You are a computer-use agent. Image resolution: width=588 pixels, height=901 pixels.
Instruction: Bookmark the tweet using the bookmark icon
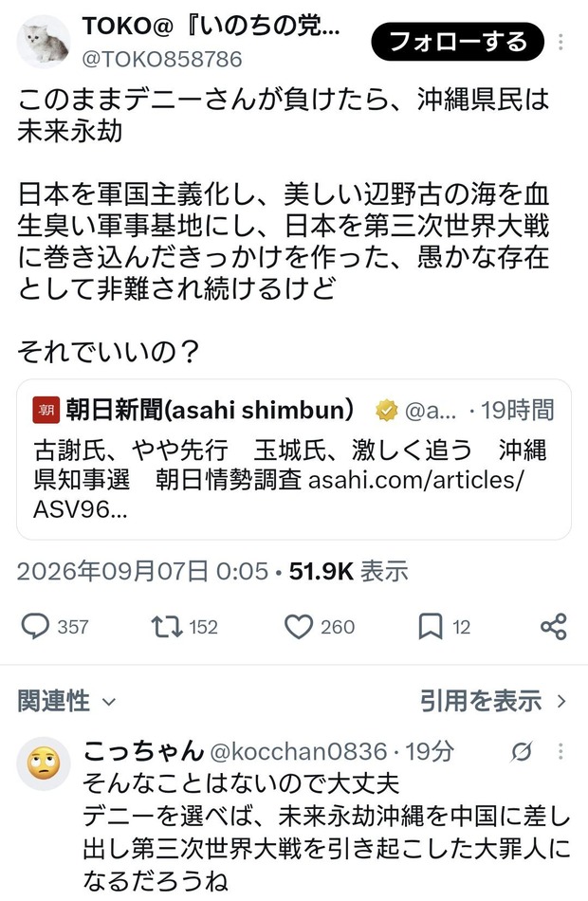click(x=431, y=626)
